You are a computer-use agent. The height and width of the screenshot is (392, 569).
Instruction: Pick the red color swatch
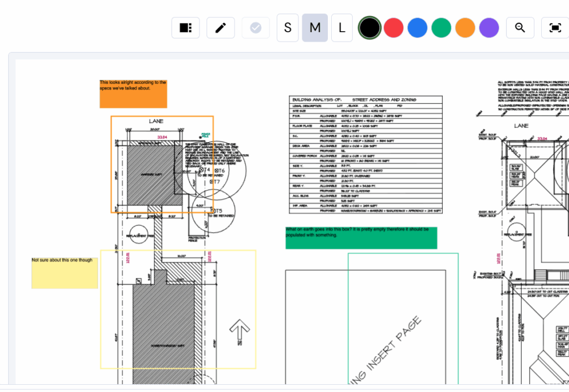(x=393, y=28)
